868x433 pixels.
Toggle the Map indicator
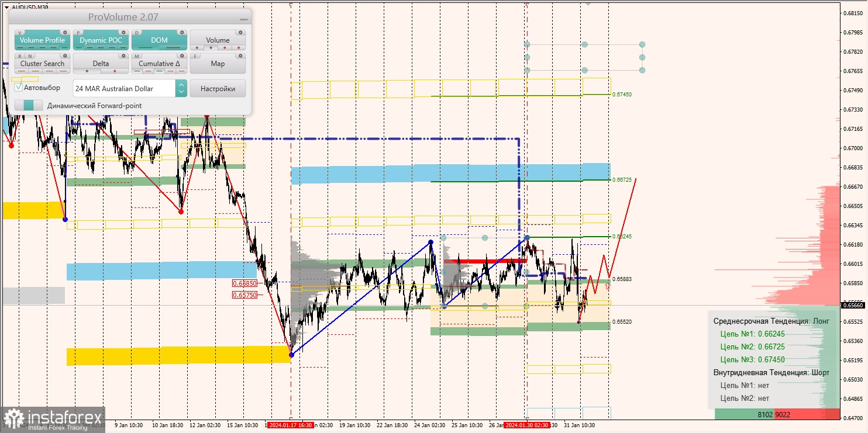coord(218,64)
